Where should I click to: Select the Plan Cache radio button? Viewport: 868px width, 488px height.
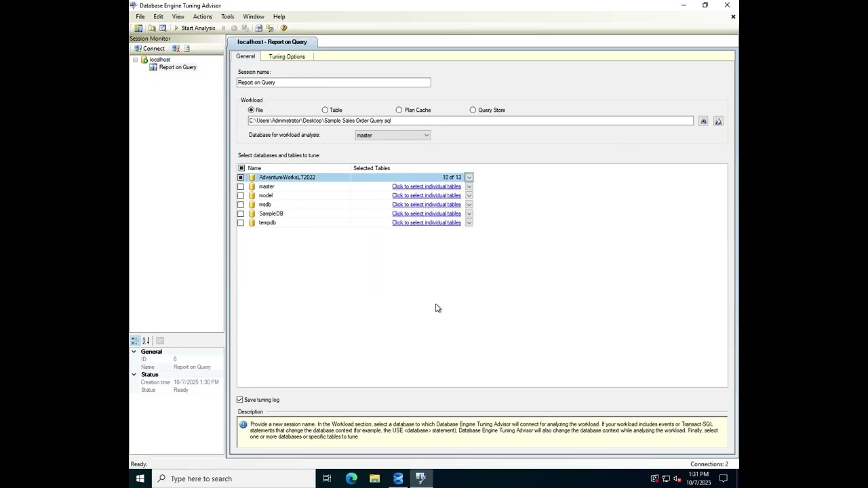tap(399, 110)
